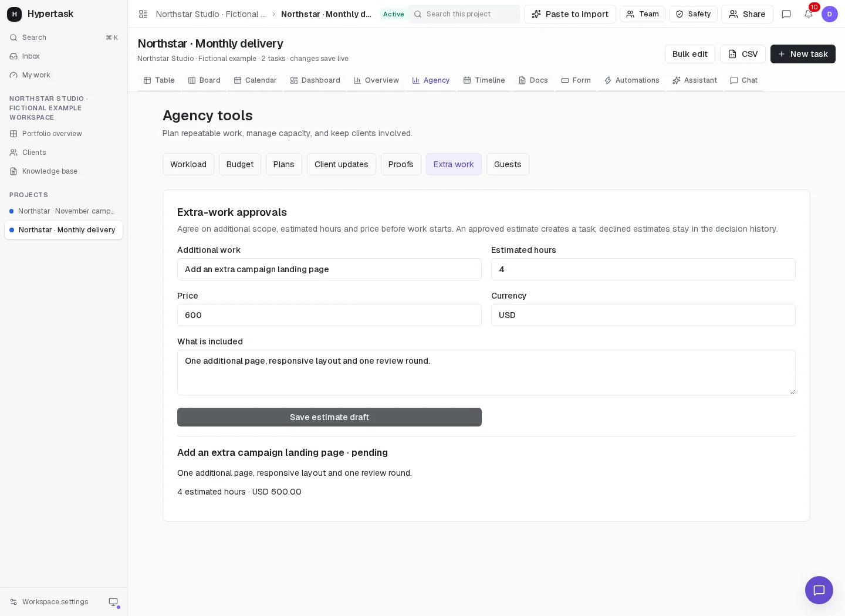Select the Proofs agency tool

(401, 164)
